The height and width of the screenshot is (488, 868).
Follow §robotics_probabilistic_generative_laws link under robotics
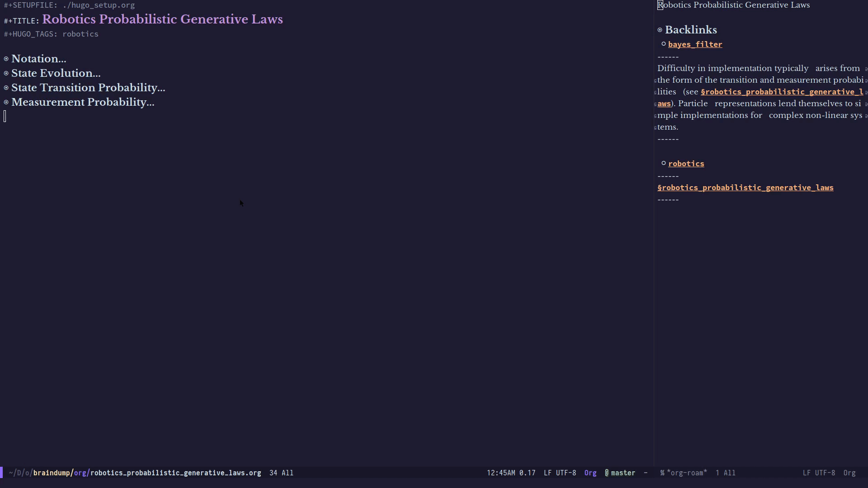pyautogui.click(x=745, y=188)
